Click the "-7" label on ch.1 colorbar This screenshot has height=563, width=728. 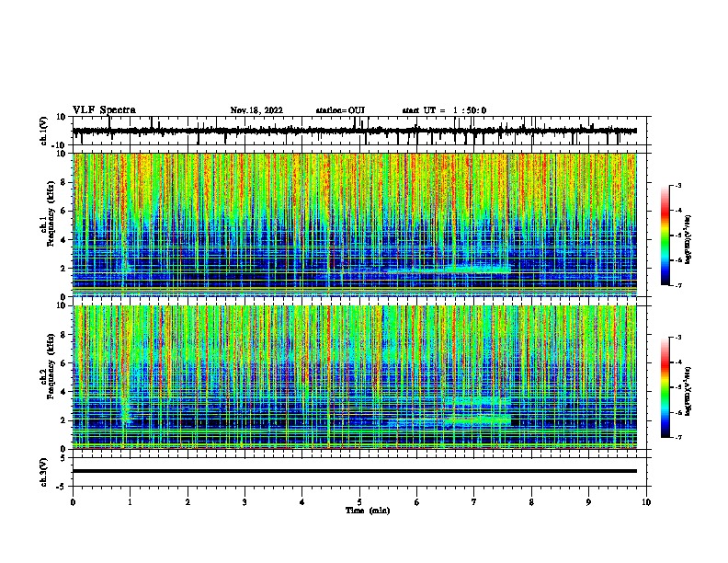677,285
